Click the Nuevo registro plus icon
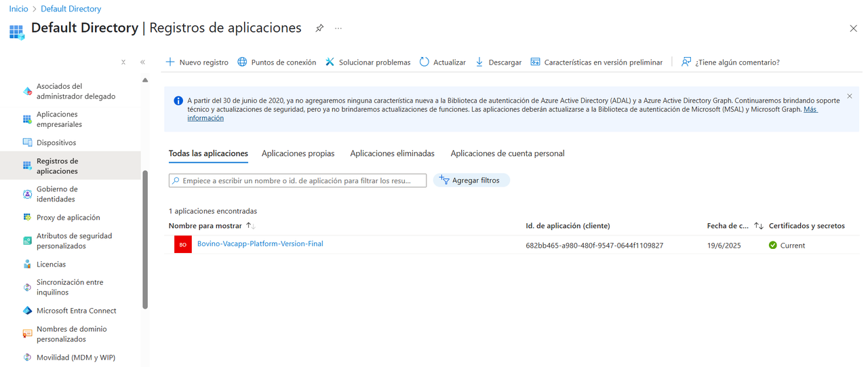The image size is (868, 367). 170,62
